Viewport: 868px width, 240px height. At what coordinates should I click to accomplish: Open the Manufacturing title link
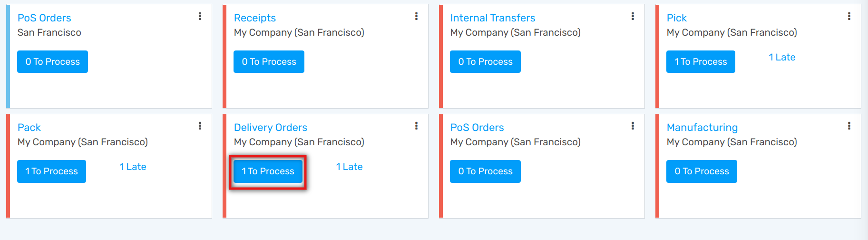point(702,128)
